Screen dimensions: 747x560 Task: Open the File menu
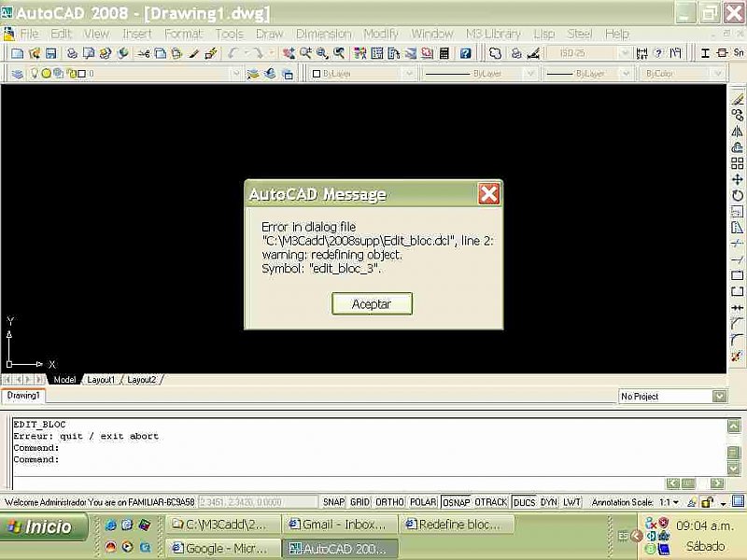tap(29, 34)
